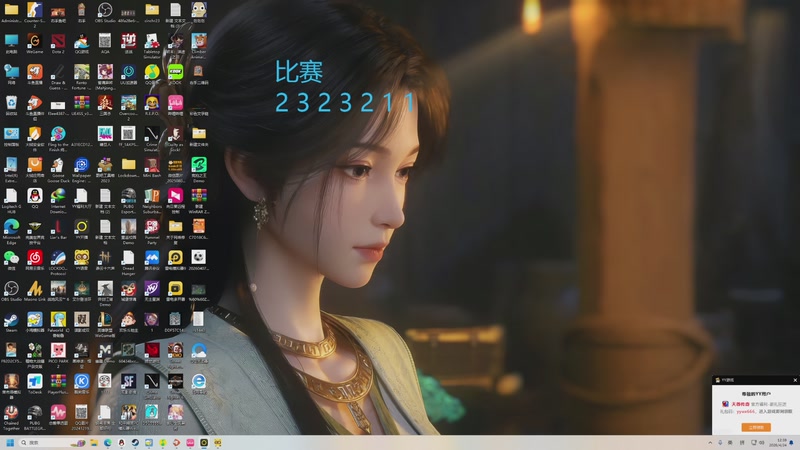Screen dimensions: 800x450
Task: Switch to Steam in the taskbar
Action: coord(135,442)
